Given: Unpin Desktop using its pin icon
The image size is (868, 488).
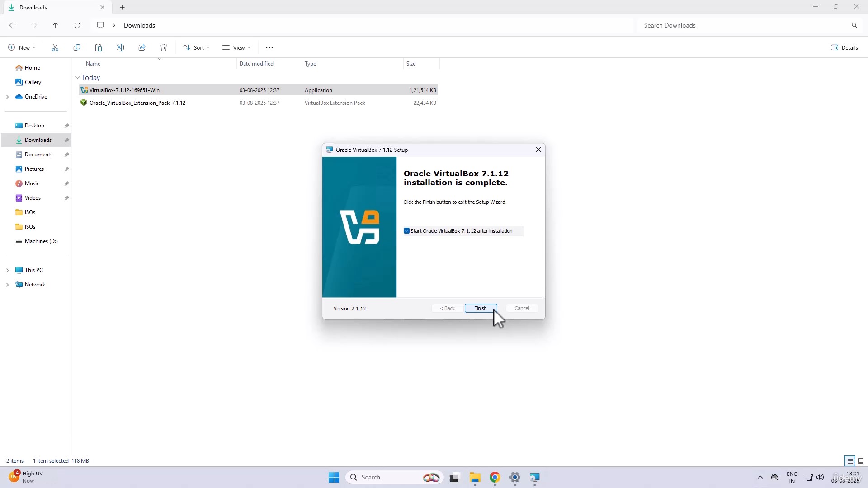Looking at the screenshot, I should tap(66, 126).
